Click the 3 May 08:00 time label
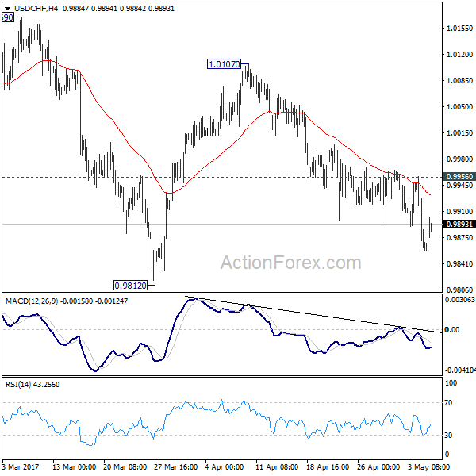 [428, 466]
